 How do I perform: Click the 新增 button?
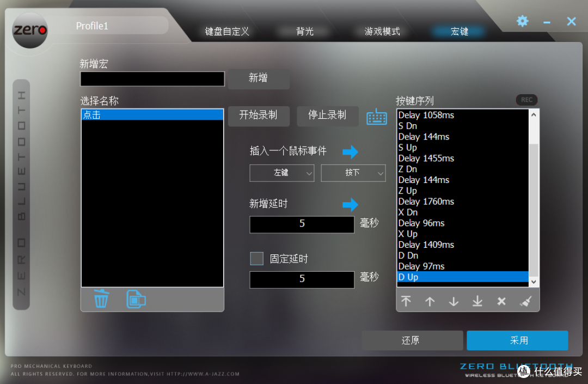[x=259, y=78]
